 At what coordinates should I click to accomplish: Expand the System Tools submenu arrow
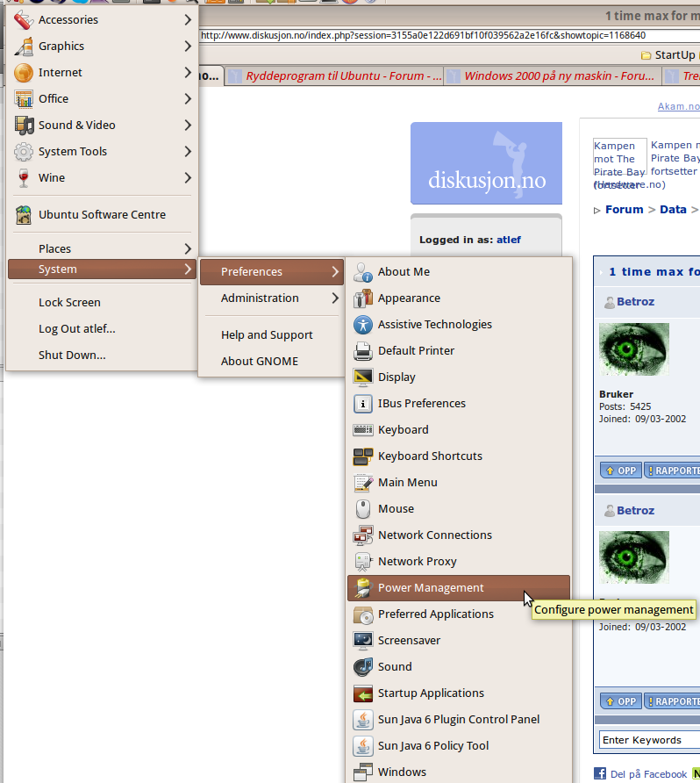point(188,152)
